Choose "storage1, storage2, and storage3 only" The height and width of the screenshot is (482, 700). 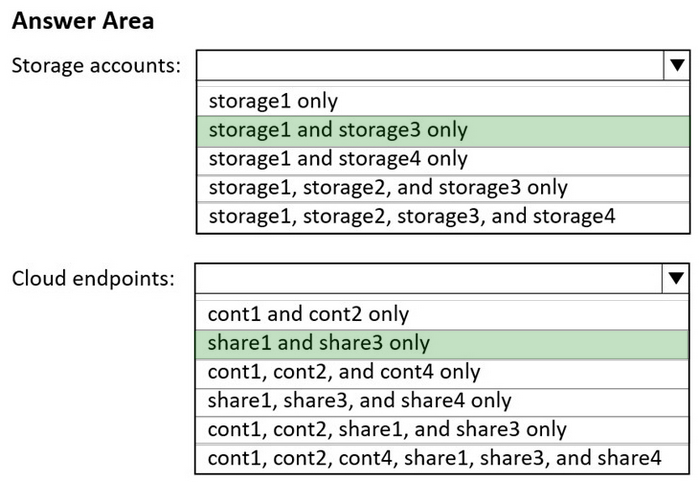[x=443, y=188]
